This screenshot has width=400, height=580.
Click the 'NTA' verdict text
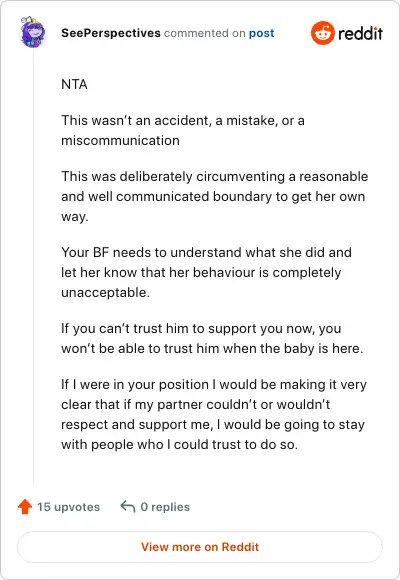click(74, 84)
